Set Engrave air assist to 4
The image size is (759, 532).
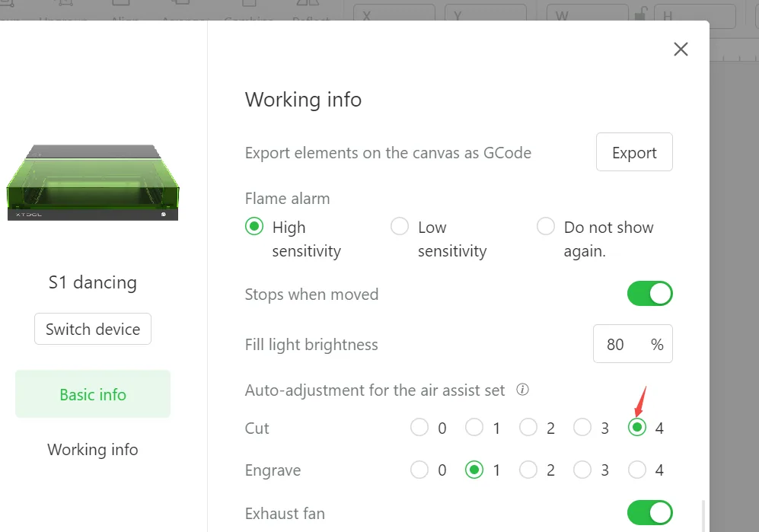637,470
